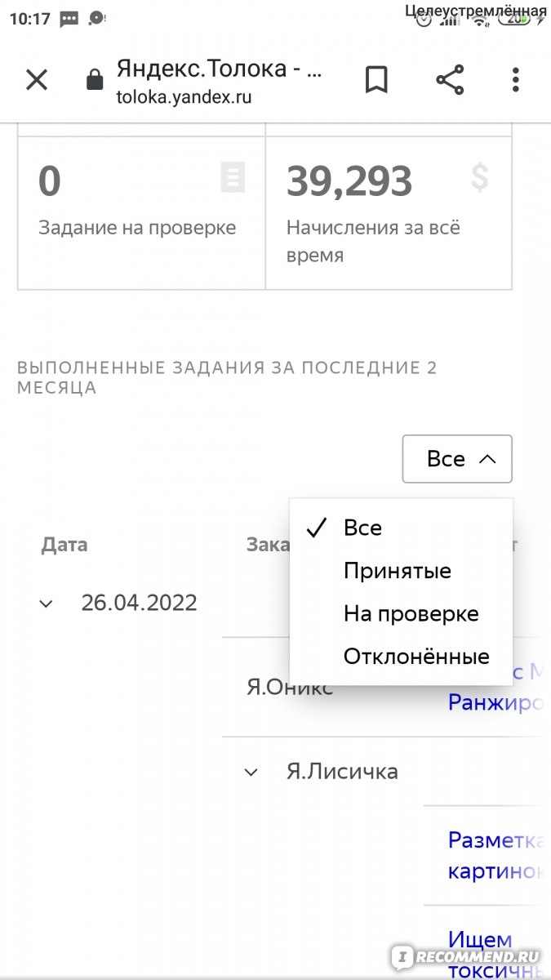Viewport: 551px width, 980px height.
Task: Collapse the Все filter dropdown
Action: [457, 459]
